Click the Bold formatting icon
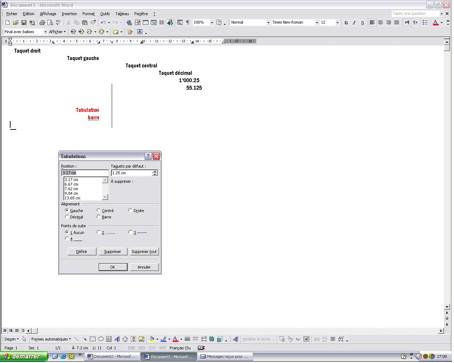 click(346, 22)
